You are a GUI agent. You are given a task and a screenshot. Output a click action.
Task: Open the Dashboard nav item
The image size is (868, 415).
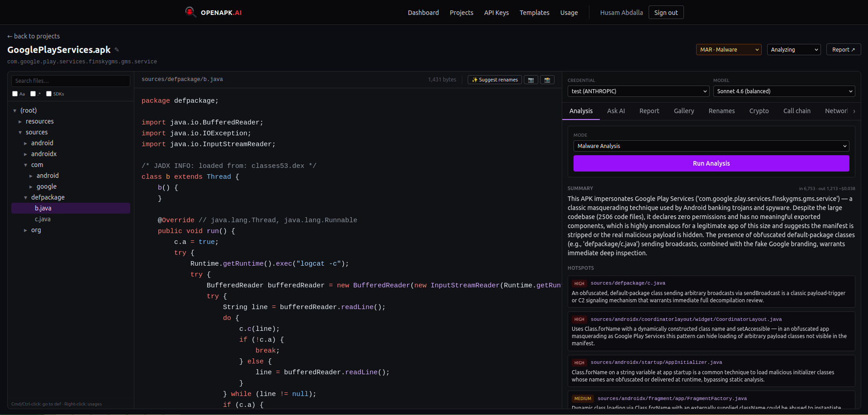[423, 13]
